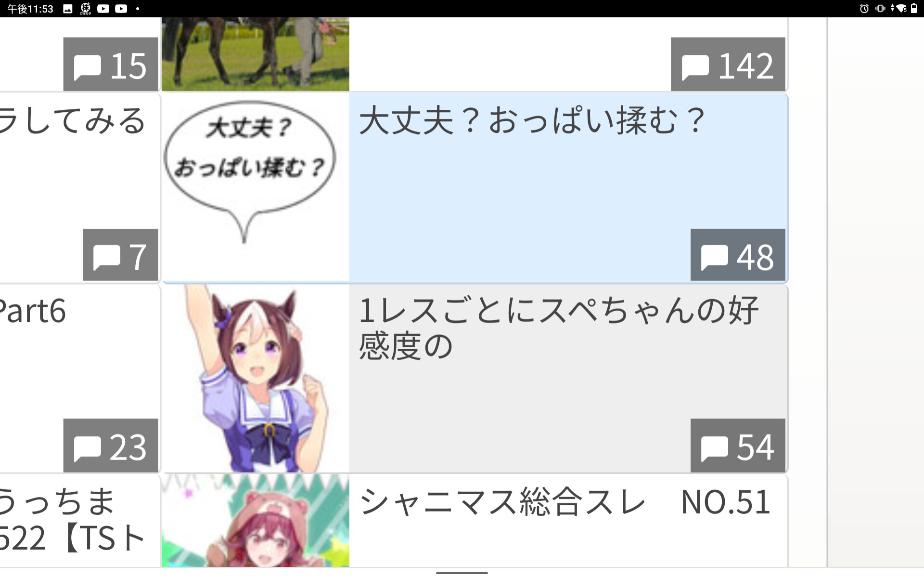Image resolution: width=924 pixels, height=578 pixels.
Task: Open thread titled 大丈夫？おっぱい揉む？
Action: tap(532, 120)
